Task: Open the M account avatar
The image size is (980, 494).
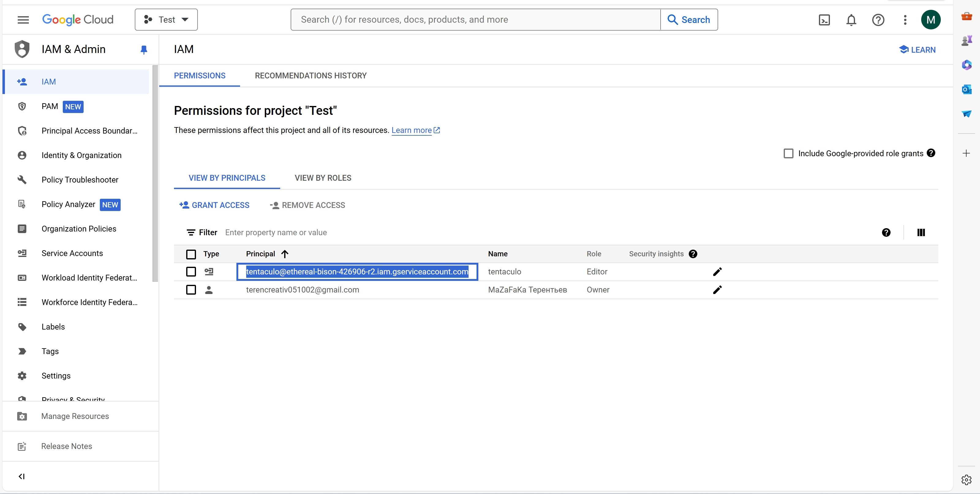Action: (931, 20)
